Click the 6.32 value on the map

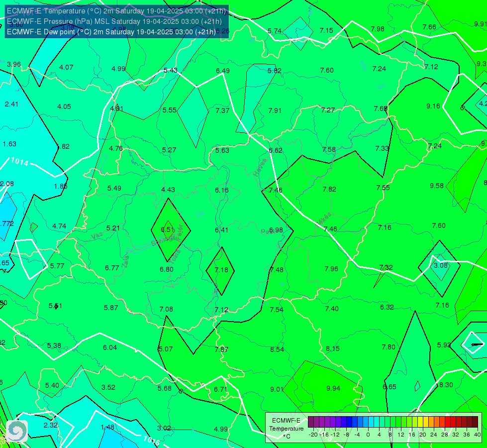pyautogui.click(x=387, y=307)
